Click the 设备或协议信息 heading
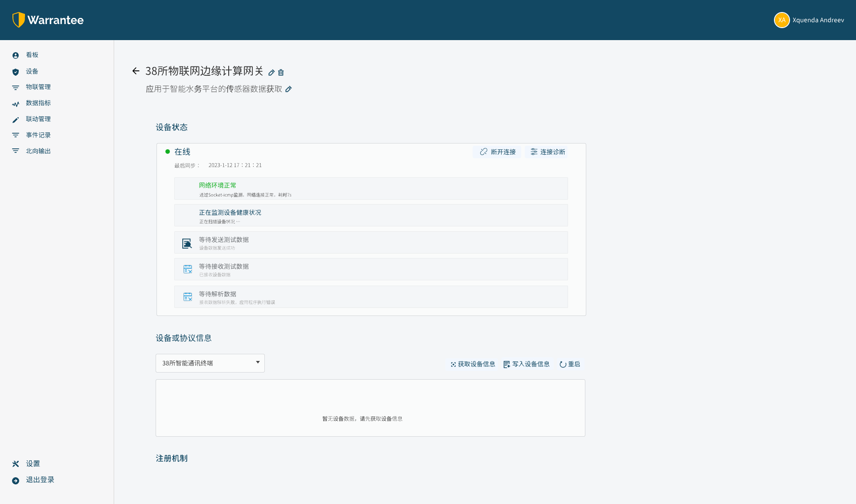The image size is (856, 504). pos(184,338)
